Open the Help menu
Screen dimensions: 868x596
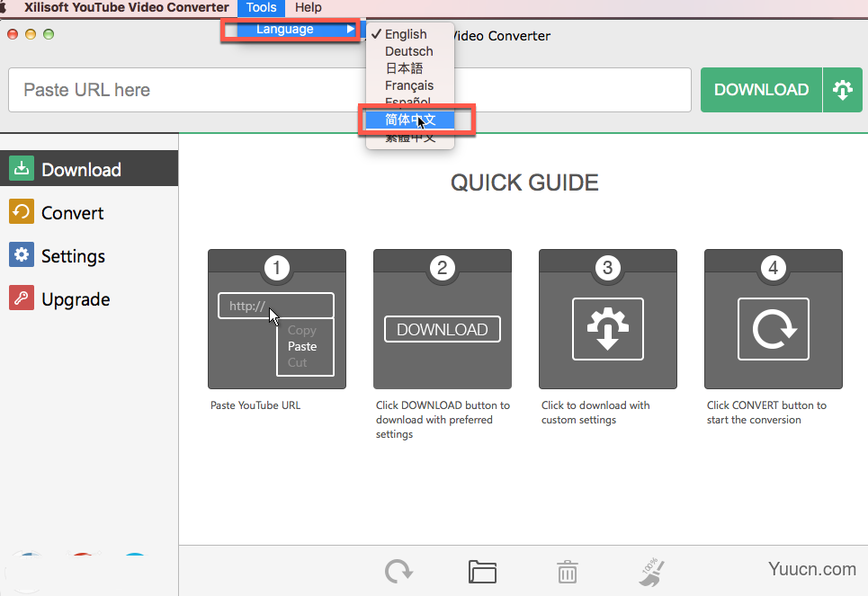[309, 8]
